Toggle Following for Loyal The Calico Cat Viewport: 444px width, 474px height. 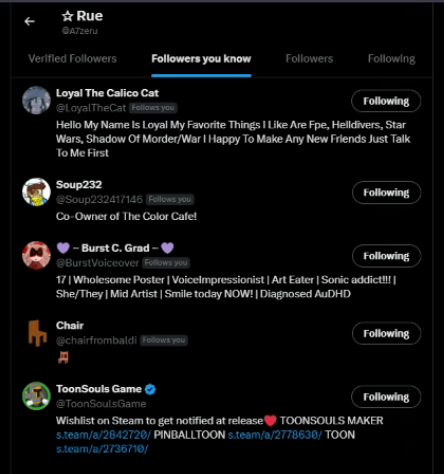(x=386, y=101)
